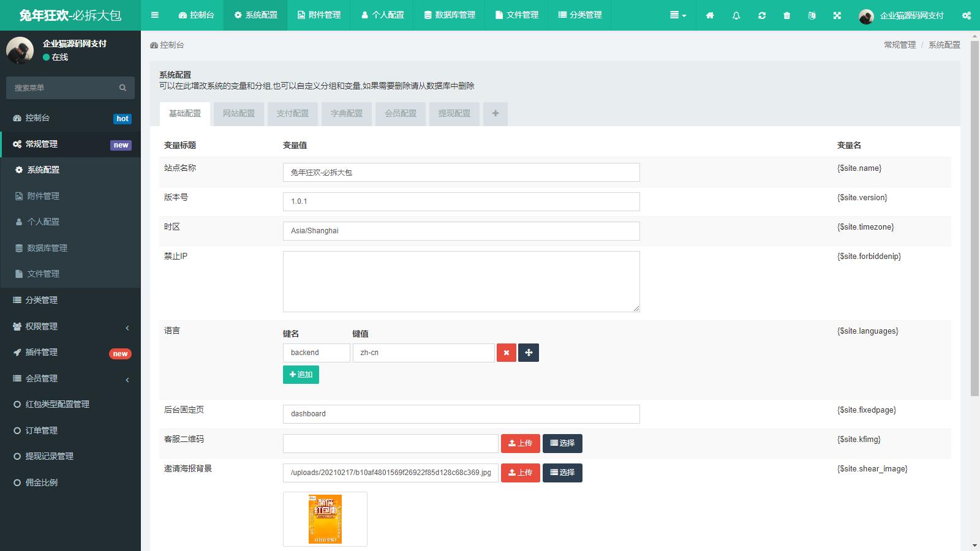The height and width of the screenshot is (551, 980).
Task: Switch to the 网站配置 tab
Action: (238, 113)
